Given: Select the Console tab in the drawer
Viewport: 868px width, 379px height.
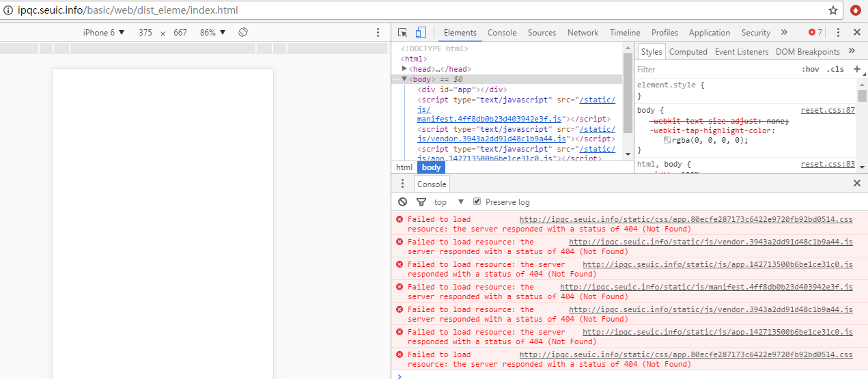Looking at the screenshot, I should click(x=432, y=184).
